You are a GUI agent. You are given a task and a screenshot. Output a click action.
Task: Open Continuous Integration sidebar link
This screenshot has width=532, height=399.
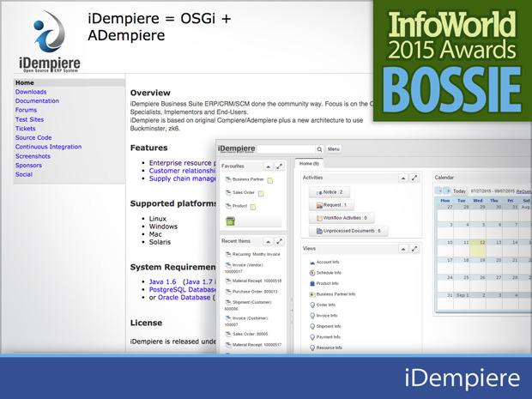click(49, 147)
